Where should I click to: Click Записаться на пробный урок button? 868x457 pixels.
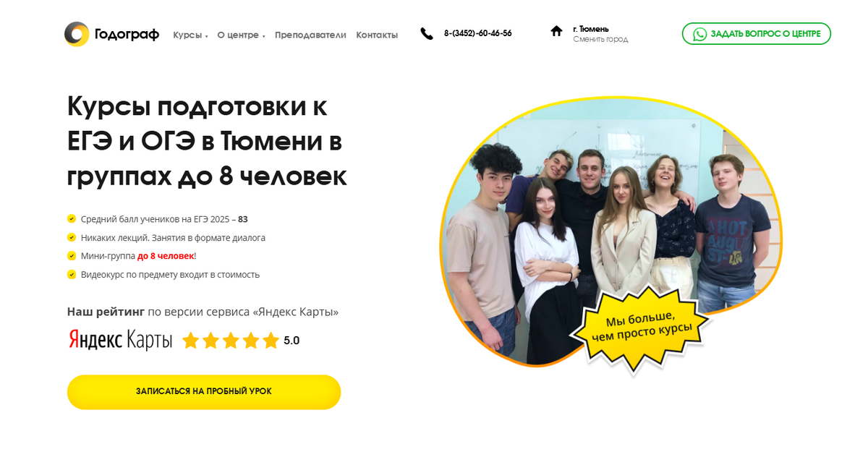[204, 392]
